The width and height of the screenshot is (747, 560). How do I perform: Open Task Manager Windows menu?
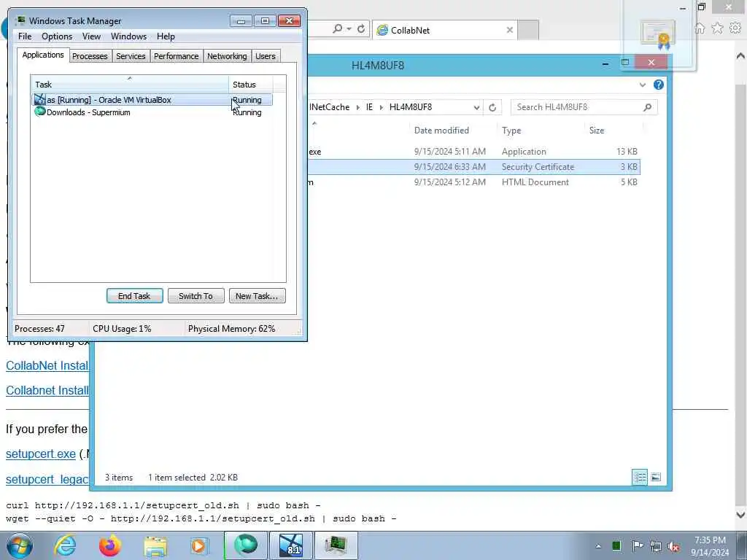coord(128,36)
